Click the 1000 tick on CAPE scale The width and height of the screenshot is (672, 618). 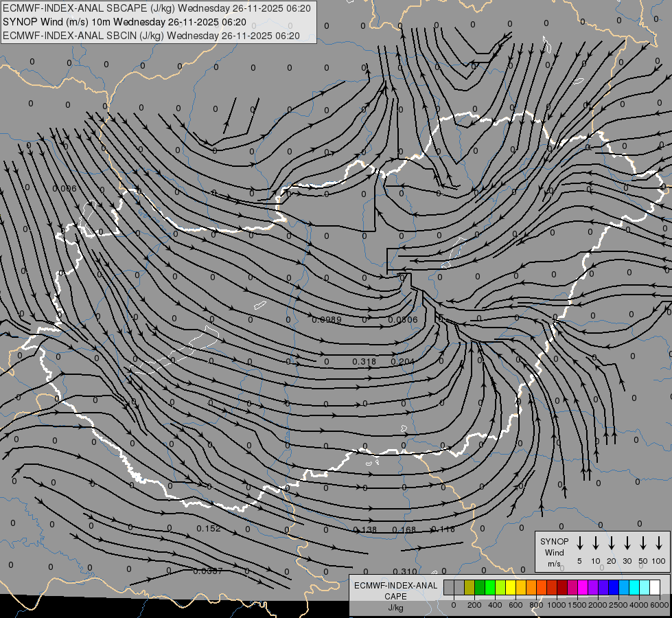pyautogui.click(x=556, y=605)
